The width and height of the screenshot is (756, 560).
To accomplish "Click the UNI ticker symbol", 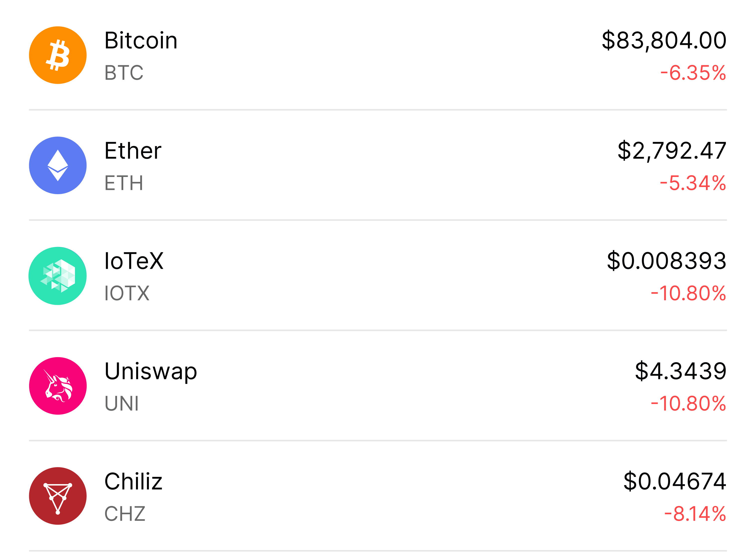I will point(122,403).
